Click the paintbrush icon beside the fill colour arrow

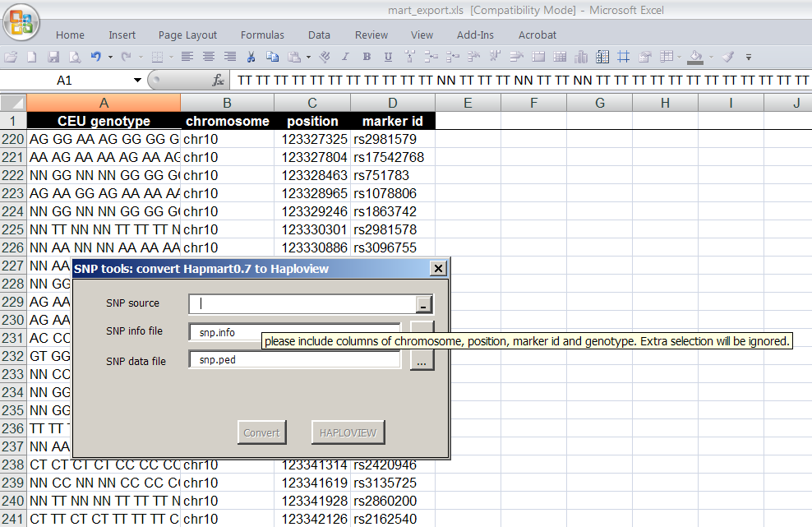coord(728,57)
